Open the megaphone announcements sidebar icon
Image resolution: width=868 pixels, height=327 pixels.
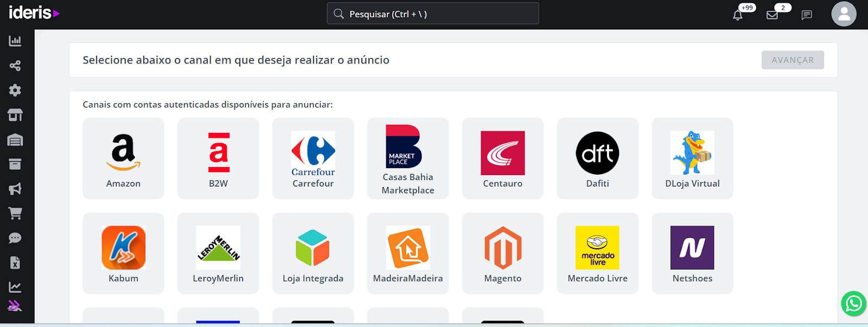pyautogui.click(x=15, y=189)
